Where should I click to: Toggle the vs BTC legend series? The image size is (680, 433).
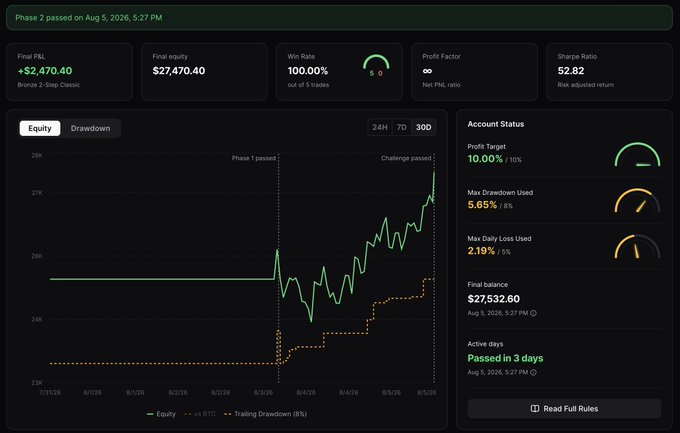point(200,414)
